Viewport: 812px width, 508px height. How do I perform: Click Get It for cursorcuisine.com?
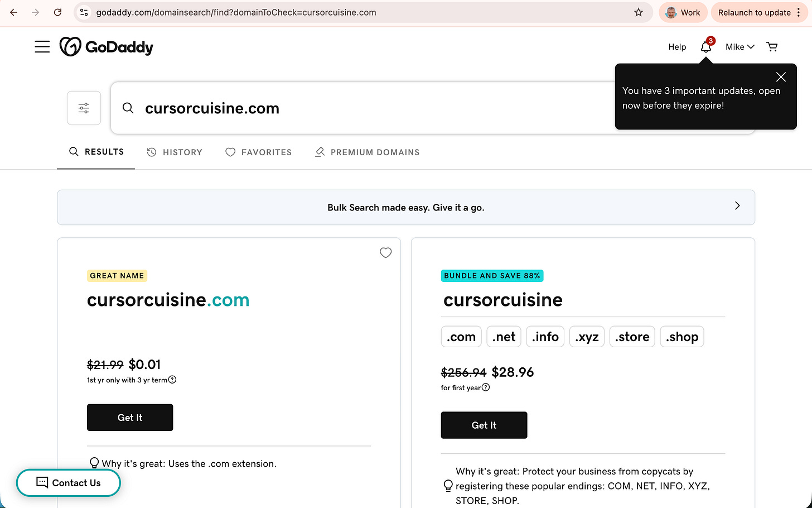[130, 418]
